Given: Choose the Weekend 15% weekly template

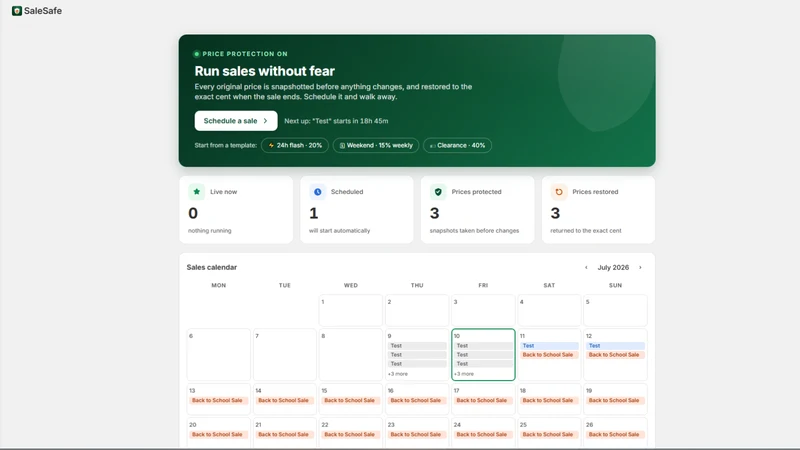Looking at the screenshot, I should [x=376, y=145].
